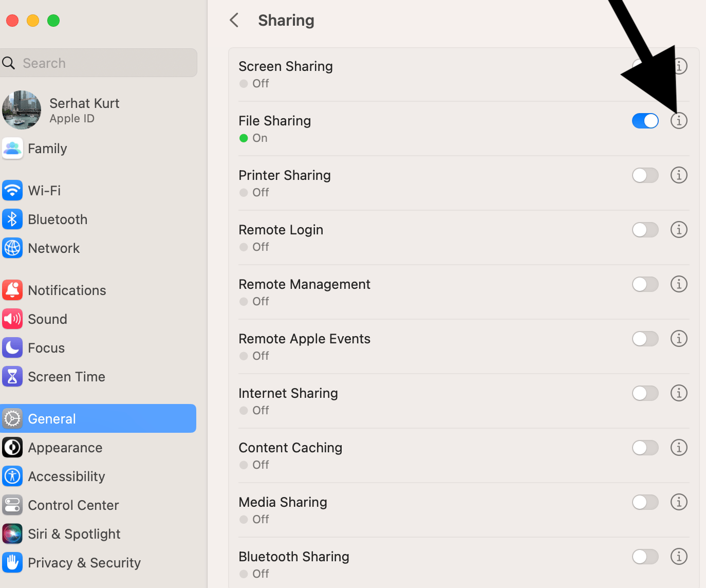706x588 pixels.
Task: Open info for Screen Sharing
Action: click(x=680, y=66)
